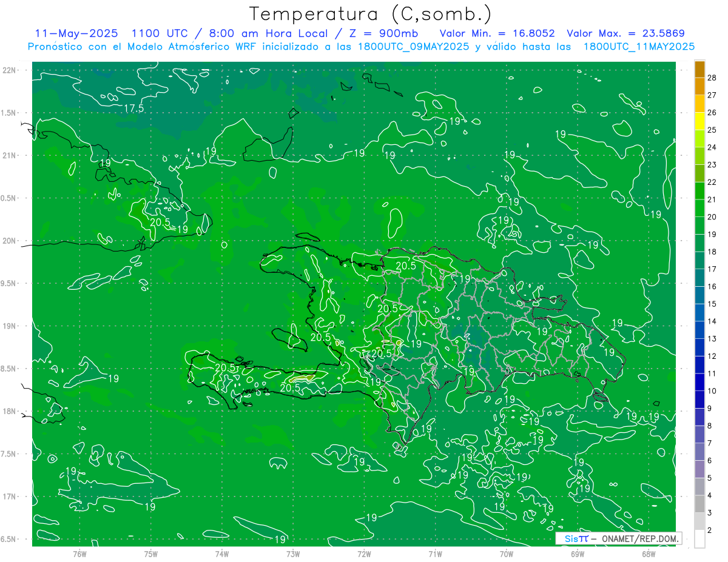
Task: Click the "73W" longitude axis label
Action: click(x=293, y=554)
